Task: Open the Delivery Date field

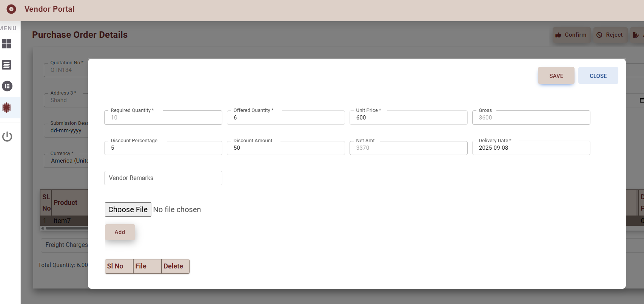Action: tap(531, 148)
